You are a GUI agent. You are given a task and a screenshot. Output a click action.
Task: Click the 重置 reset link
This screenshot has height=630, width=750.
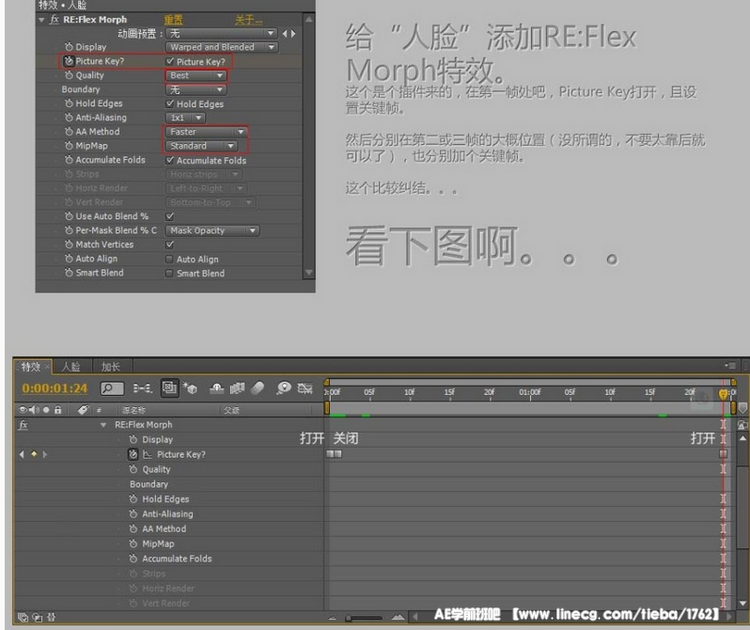(x=173, y=20)
